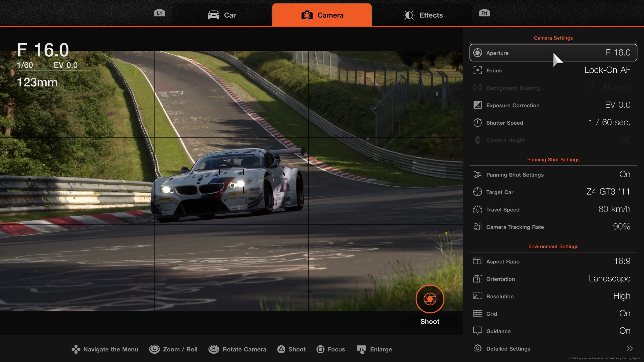This screenshot has height=362, width=644.
Task: Click the Grid icon
Action: (477, 313)
